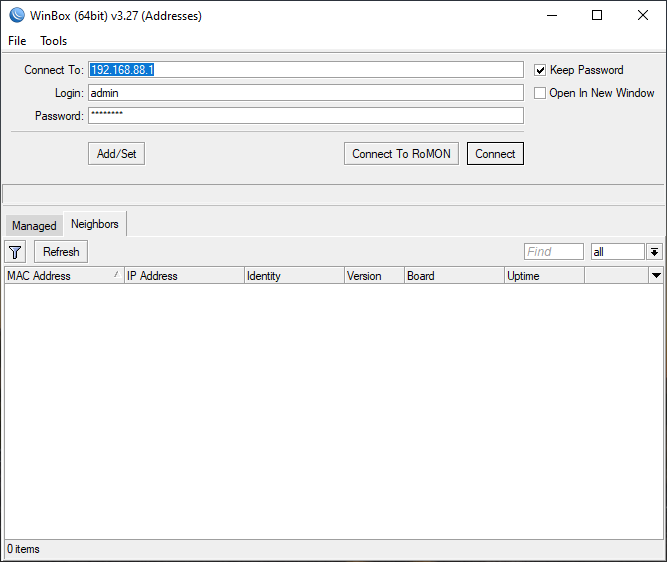Open the Tools menu
The width and height of the screenshot is (667, 562).
pos(54,41)
